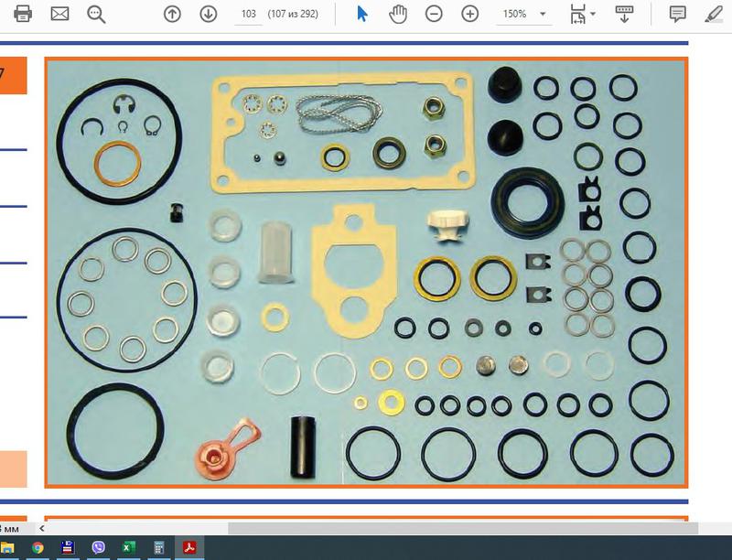
Task: Toggle read mode scrolling icon
Action: coord(624,14)
